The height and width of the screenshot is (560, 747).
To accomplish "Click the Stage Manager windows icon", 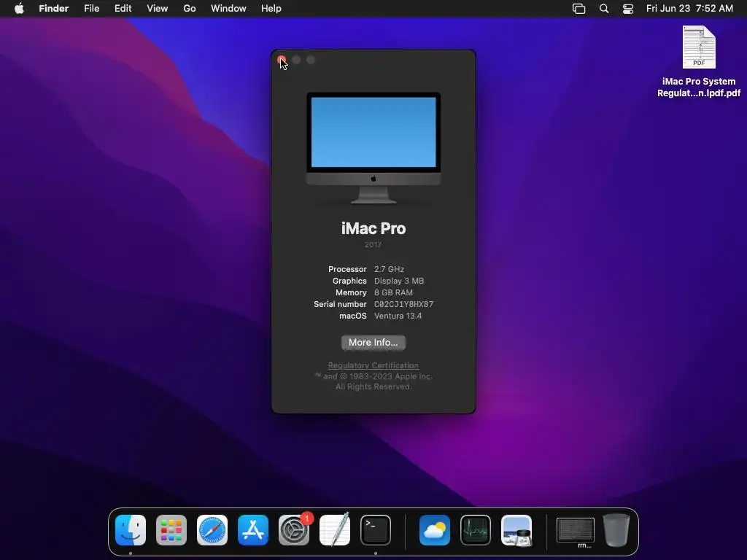I will click(x=578, y=9).
